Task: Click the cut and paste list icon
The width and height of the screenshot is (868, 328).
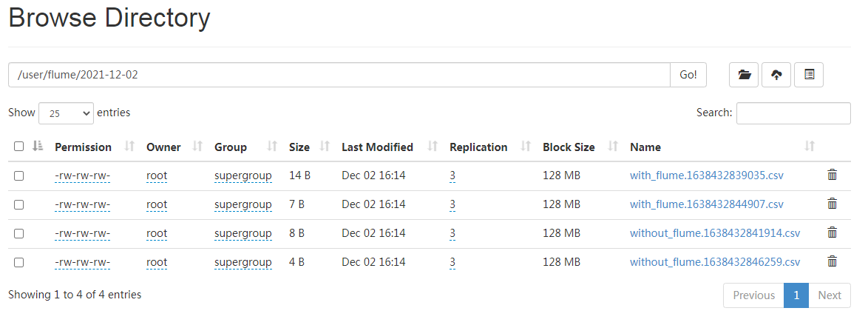Action: pos(809,75)
